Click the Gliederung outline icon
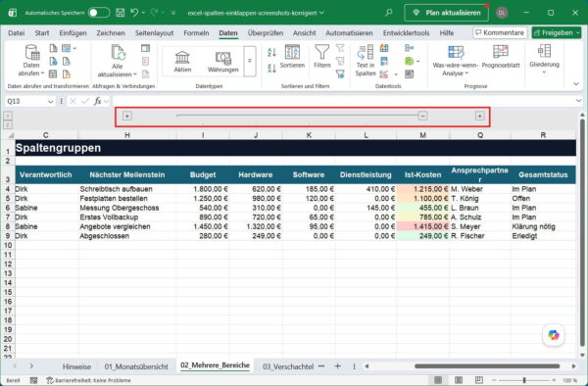 point(544,51)
